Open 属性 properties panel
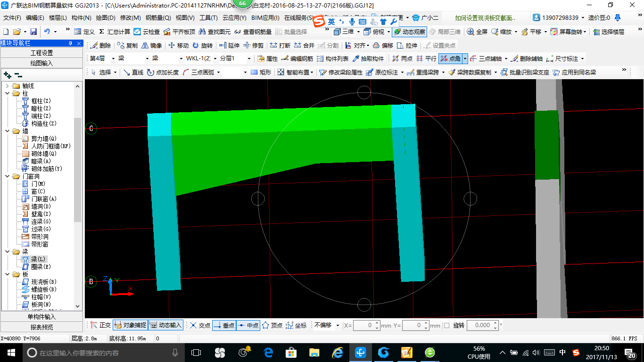Viewport: 644px width, 362px height. tap(267, 59)
